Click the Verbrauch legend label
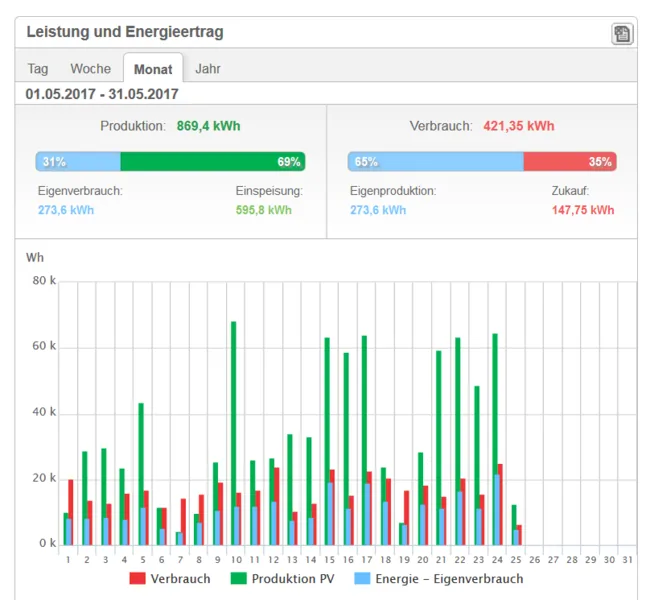Screen dimensions: 650x600 tap(180, 579)
